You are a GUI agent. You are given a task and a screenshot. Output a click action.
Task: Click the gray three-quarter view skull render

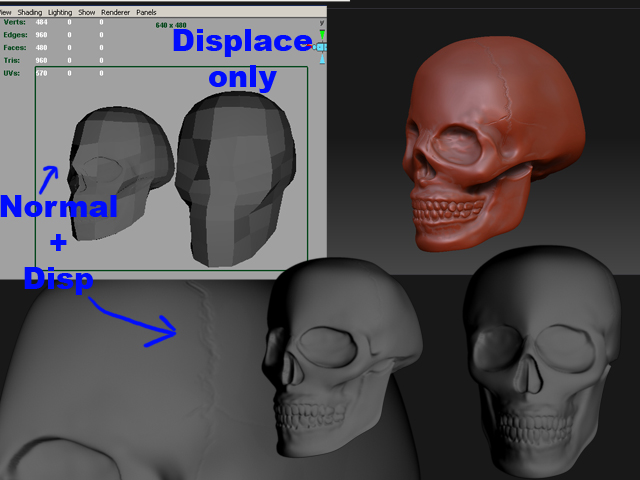click(x=342, y=357)
